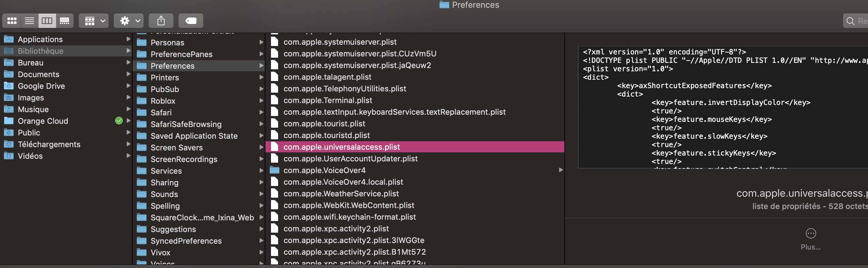The width and height of the screenshot is (868, 268).
Task: Select the column view button
Action: 47,21
